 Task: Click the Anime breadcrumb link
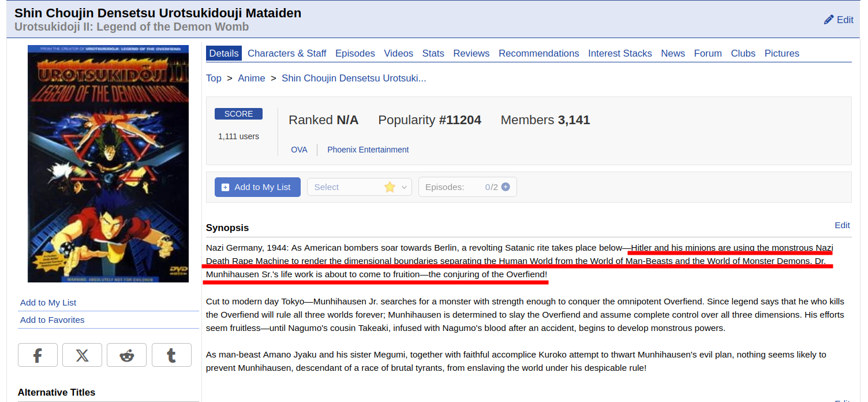pos(252,78)
